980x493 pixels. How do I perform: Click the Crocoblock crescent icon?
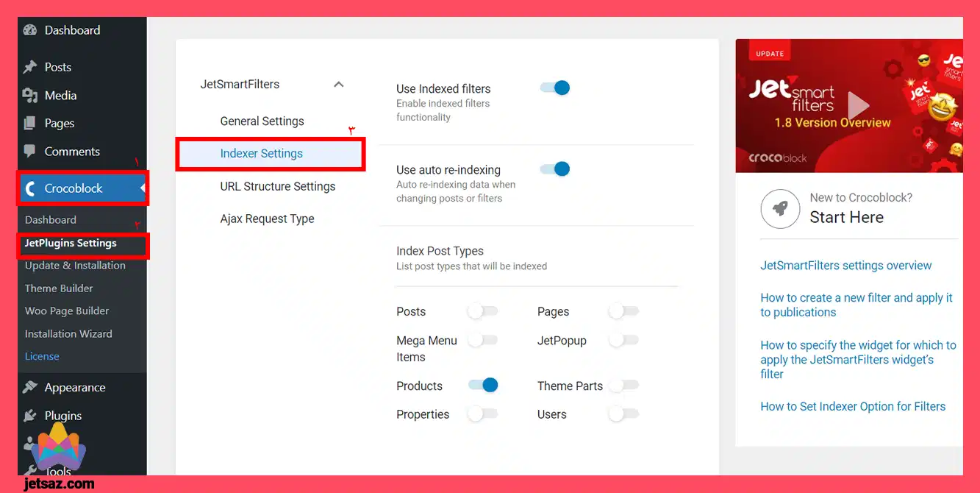click(x=30, y=188)
